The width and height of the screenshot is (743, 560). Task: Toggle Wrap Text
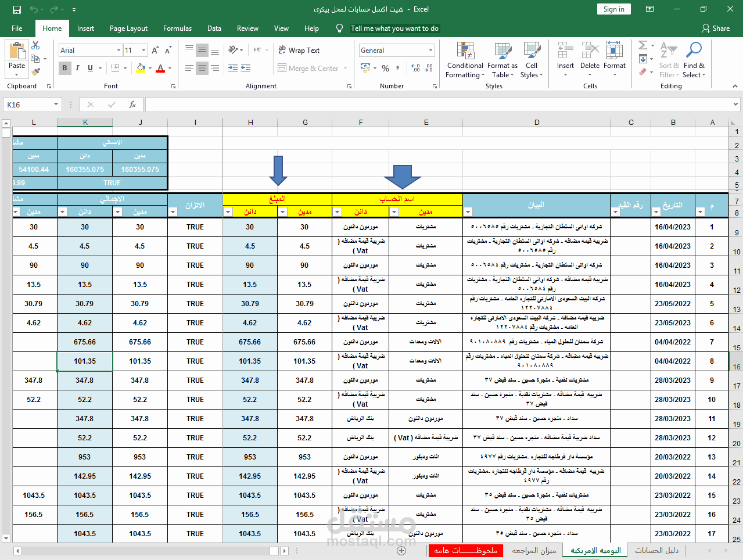tap(299, 51)
